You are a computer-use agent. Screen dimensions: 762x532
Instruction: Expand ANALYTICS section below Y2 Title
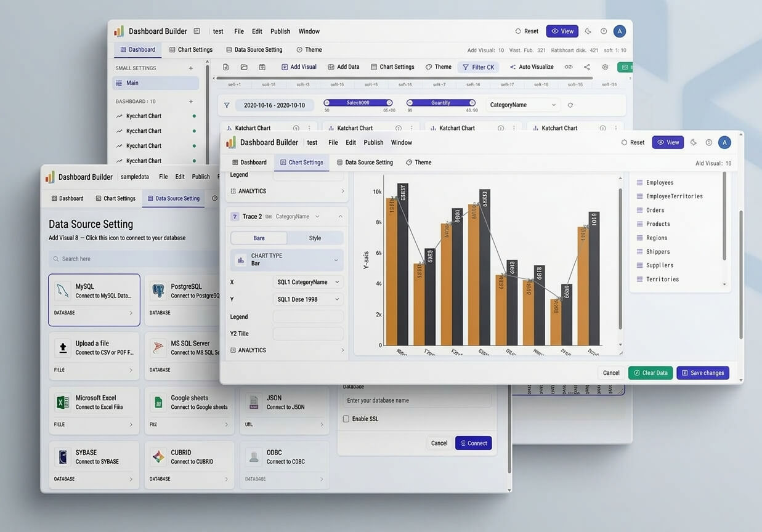click(288, 350)
